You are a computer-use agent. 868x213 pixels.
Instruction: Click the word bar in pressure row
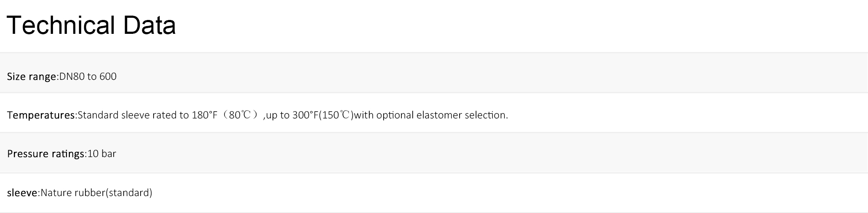(x=109, y=154)
